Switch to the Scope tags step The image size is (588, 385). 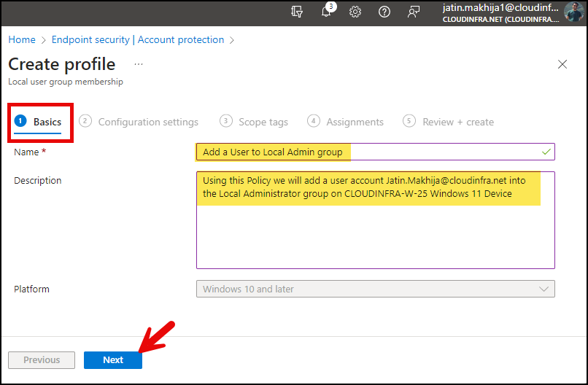click(x=253, y=122)
